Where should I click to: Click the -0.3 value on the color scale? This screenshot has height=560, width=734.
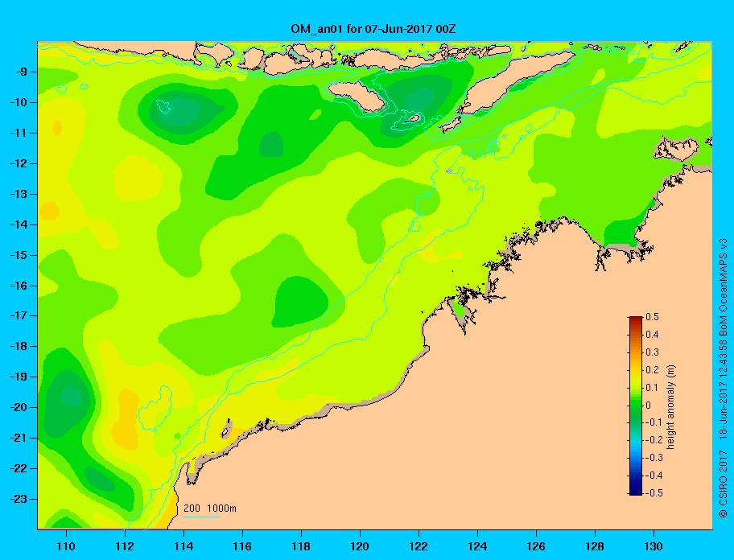tap(654, 458)
